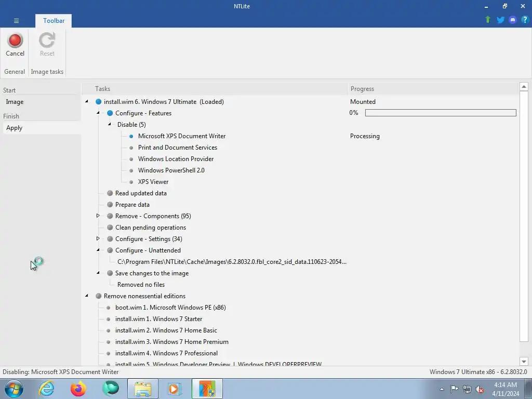Viewport: 532px width, 399px height.
Task: Select Windows PowerShell 2.0 row
Action: [171, 170]
